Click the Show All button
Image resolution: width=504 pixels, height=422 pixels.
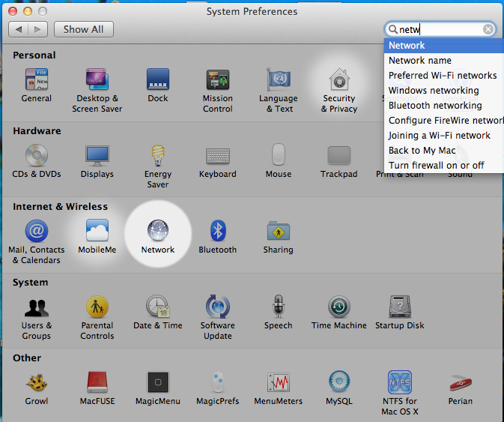tap(84, 29)
